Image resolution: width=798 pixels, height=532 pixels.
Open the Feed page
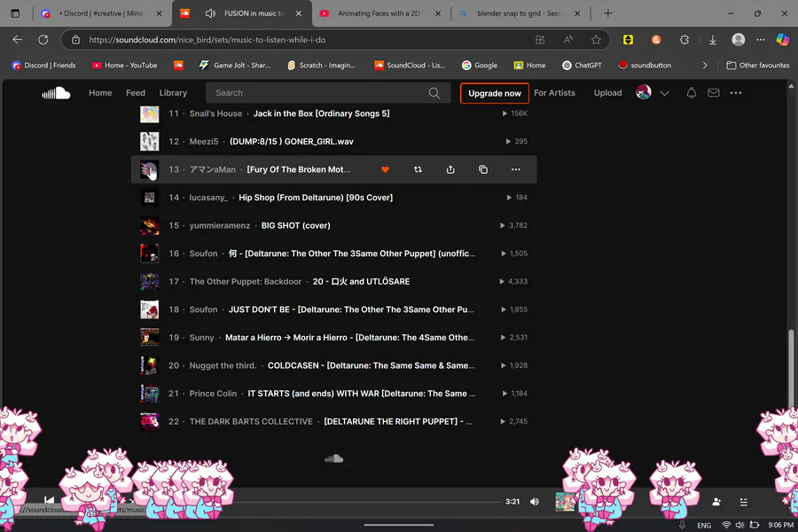[136, 92]
